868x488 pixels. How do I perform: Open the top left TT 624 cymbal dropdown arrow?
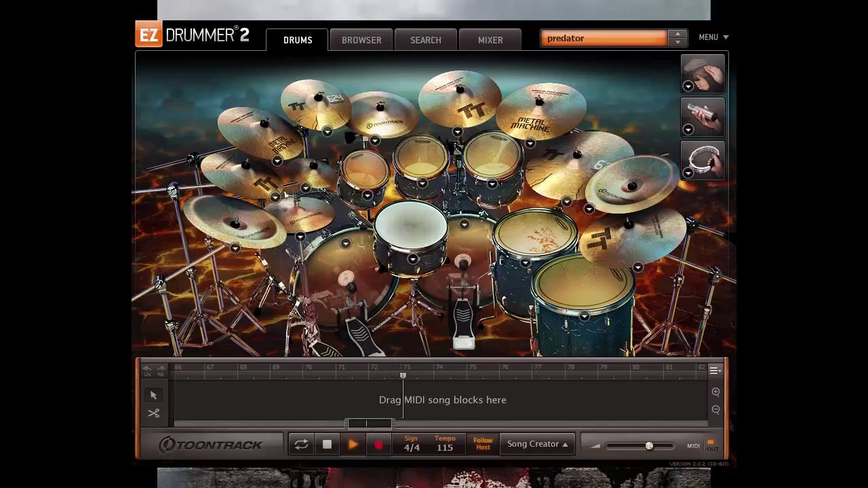point(327,131)
